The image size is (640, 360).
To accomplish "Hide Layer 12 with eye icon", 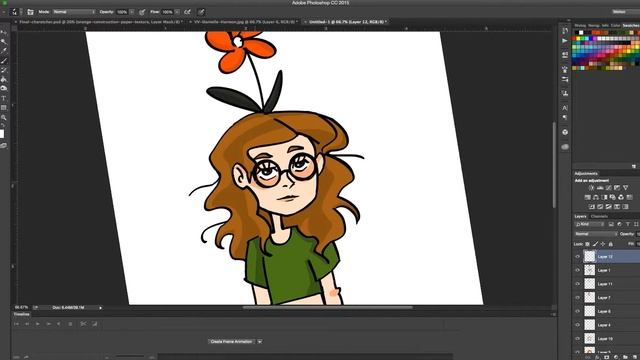I will click(578, 257).
